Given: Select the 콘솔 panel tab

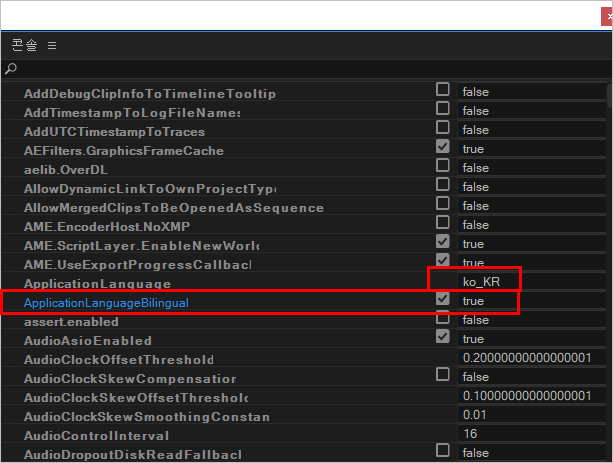Looking at the screenshot, I should (x=24, y=45).
